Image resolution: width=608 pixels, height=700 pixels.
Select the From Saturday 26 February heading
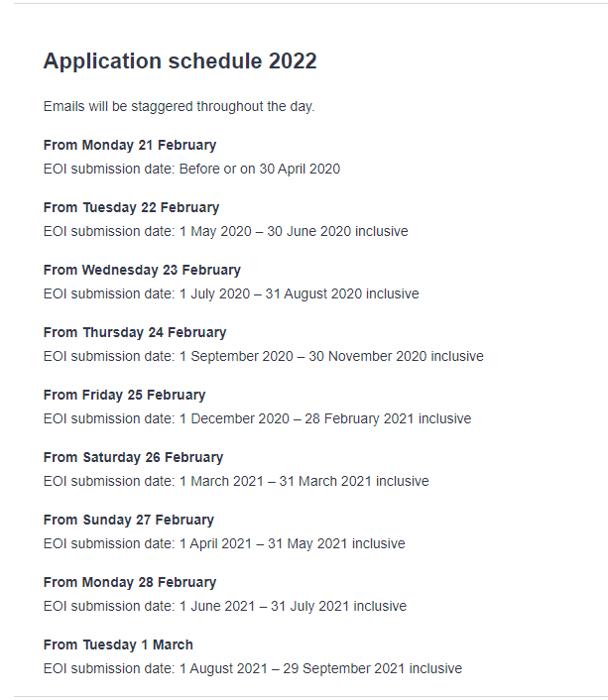click(133, 458)
